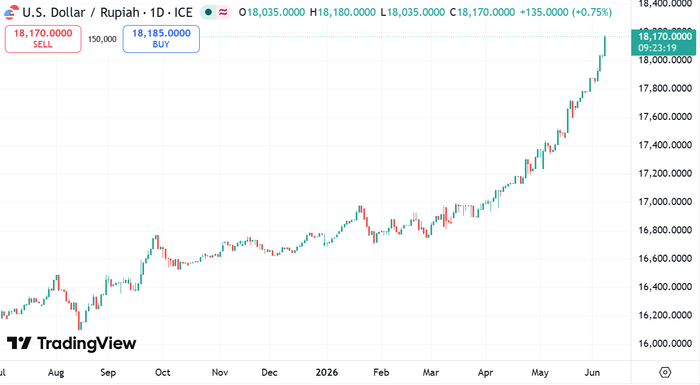Click the 150,000 quantity field
Screen dimensions: 700x385
(102, 39)
